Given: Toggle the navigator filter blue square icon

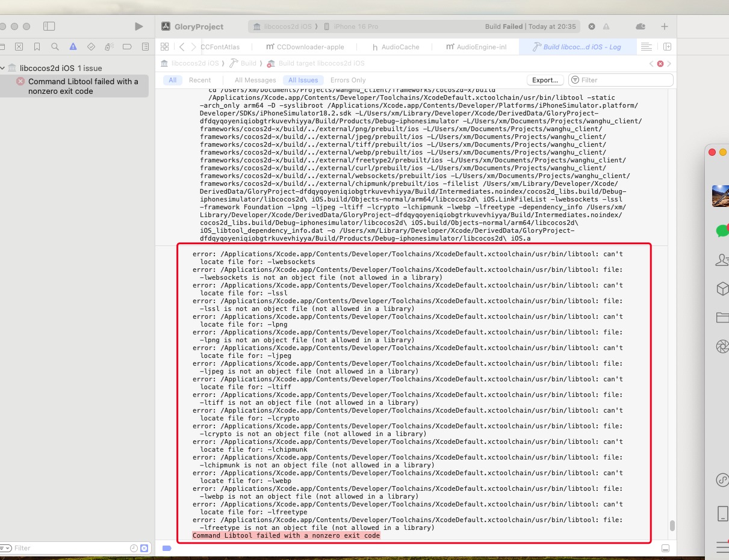Looking at the screenshot, I should (x=144, y=548).
